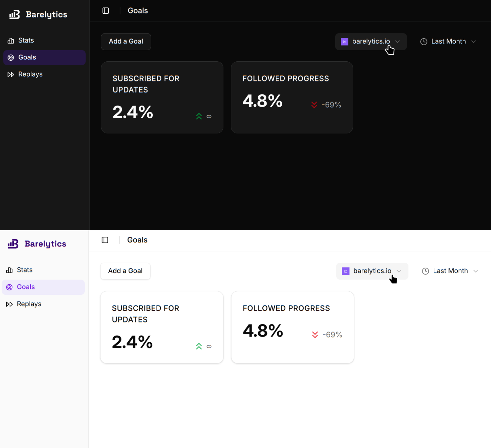Click clock icon beside Last Month, light view
Image resolution: width=491 pixels, height=448 pixels.
[x=425, y=271]
